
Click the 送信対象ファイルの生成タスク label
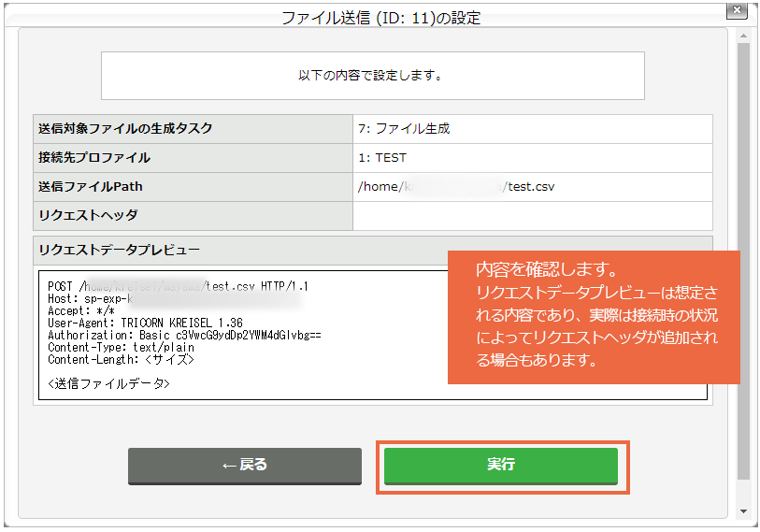[125, 129]
